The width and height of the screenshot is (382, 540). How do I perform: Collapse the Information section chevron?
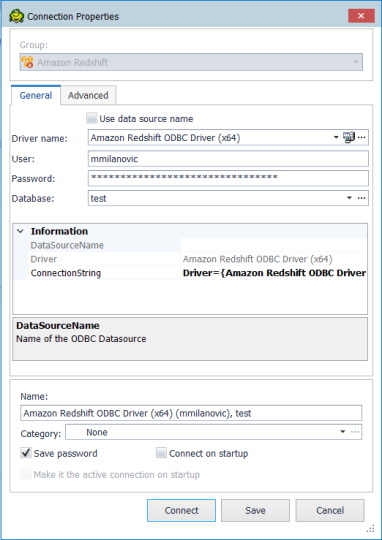[20, 231]
